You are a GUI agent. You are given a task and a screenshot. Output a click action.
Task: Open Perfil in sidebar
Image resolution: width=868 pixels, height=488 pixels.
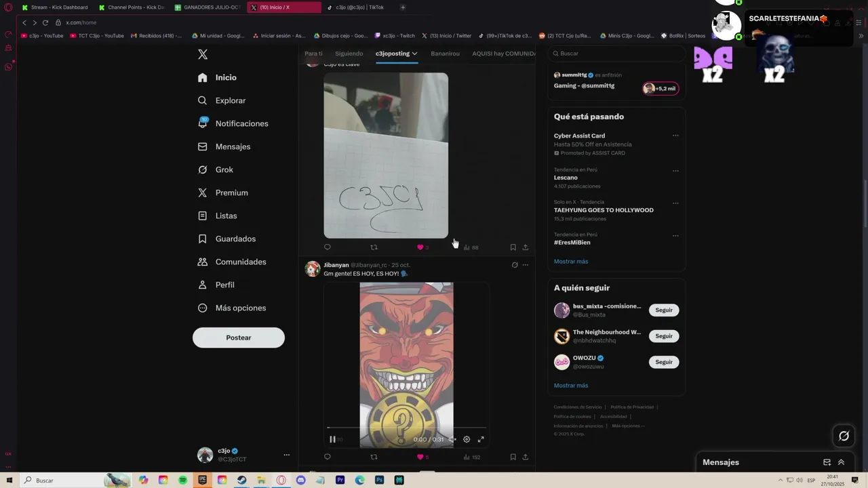[x=216, y=285]
